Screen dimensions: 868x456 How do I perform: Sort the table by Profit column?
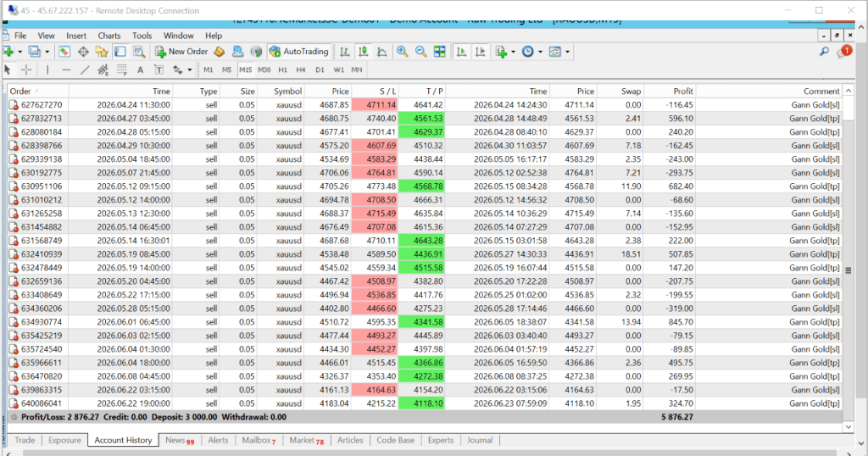pos(670,92)
